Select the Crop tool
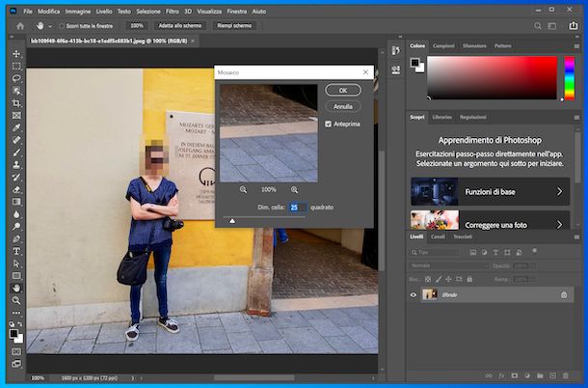The height and width of the screenshot is (388, 588). pyautogui.click(x=16, y=103)
